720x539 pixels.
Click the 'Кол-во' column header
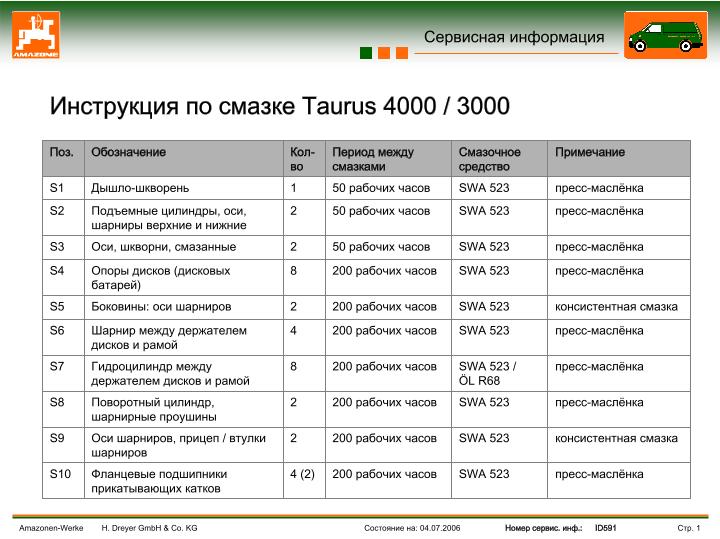[302, 159]
